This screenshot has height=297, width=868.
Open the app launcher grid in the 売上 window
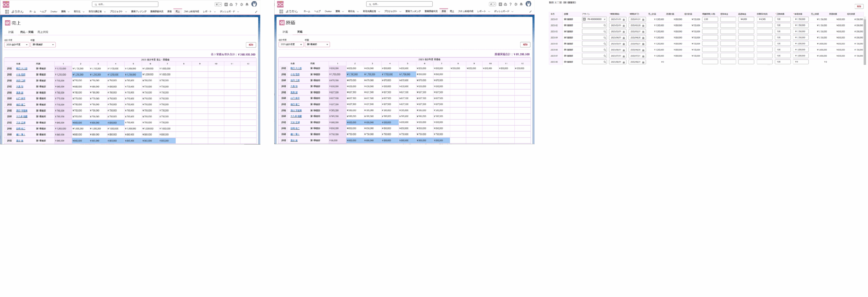click(x=7, y=12)
